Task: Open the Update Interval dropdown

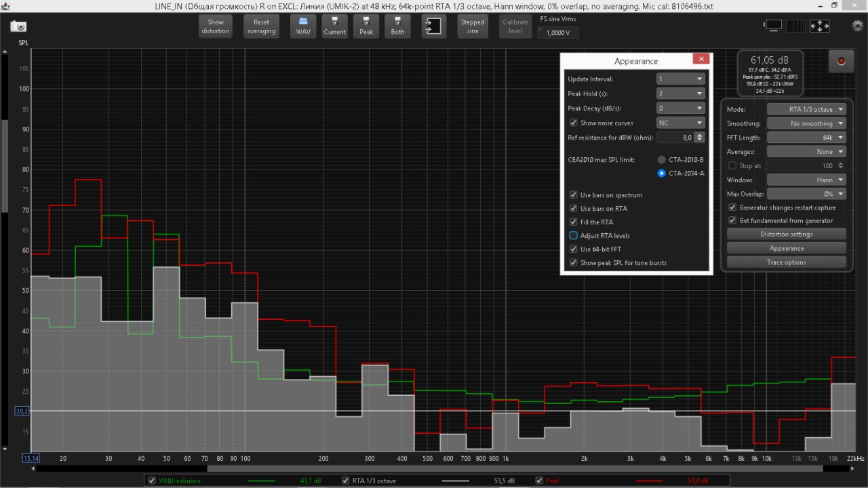Action: click(681, 79)
